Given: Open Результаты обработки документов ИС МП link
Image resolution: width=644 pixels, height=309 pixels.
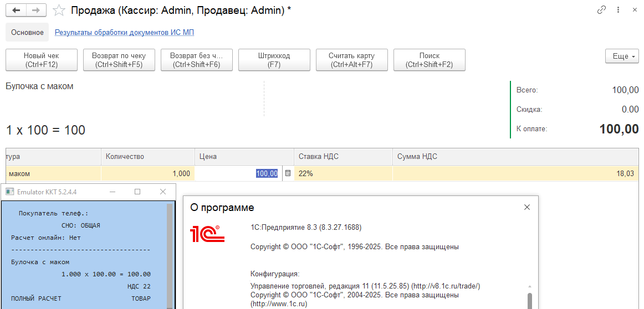Looking at the screenshot, I should tap(125, 33).
